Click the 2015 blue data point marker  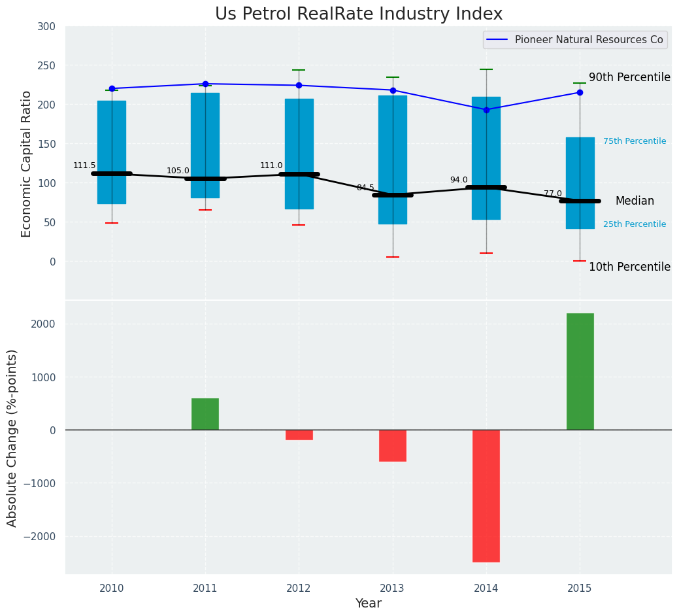coord(580,92)
